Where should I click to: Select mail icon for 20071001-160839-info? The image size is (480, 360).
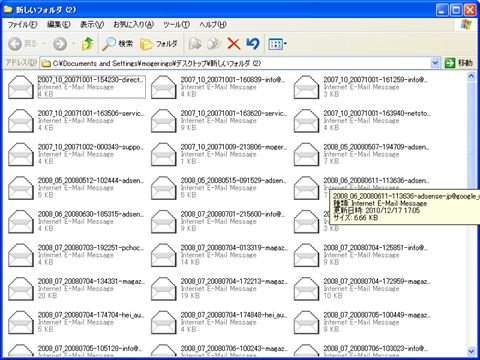(x=163, y=87)
